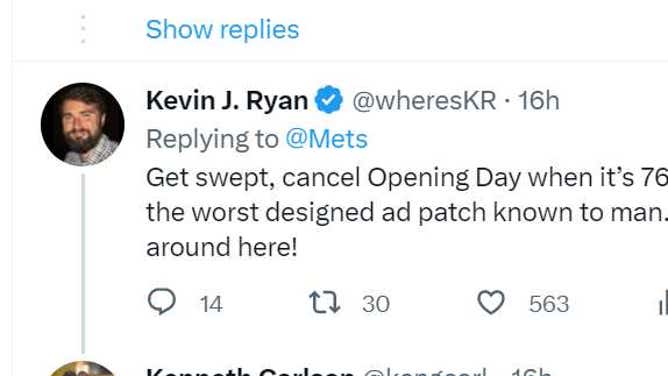Click the 30 retweets count
668x376 pixels.
click(376, 304)
